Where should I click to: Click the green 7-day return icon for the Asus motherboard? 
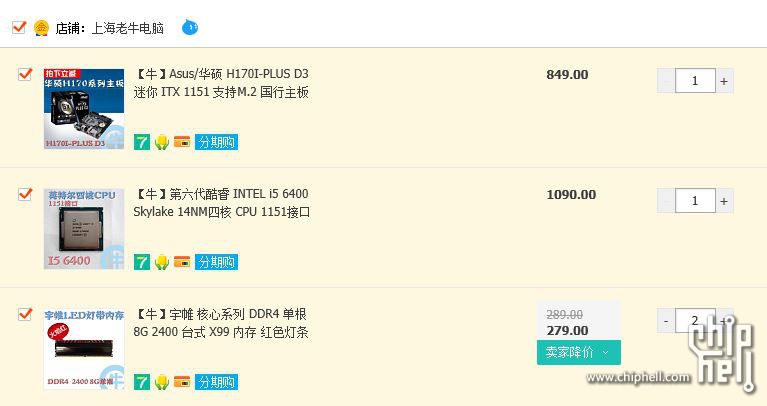[142, 142]
